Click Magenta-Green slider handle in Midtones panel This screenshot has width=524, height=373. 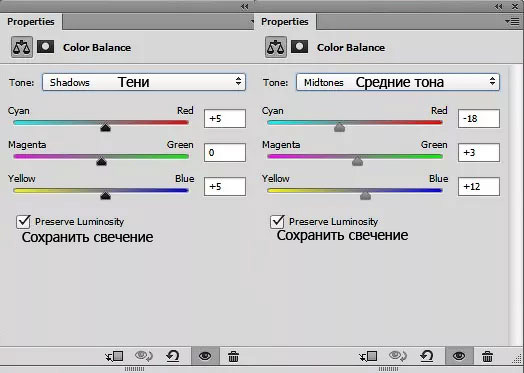click(357, 161)
